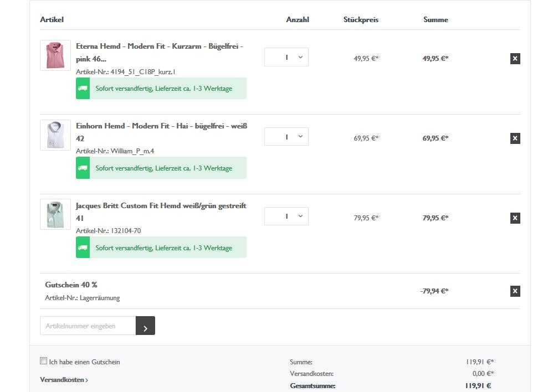The width and height of the screenshot is (558, 392).
Task: Click the pink Eterna shirt thumbnail
Action: click(x=55, y=55)
